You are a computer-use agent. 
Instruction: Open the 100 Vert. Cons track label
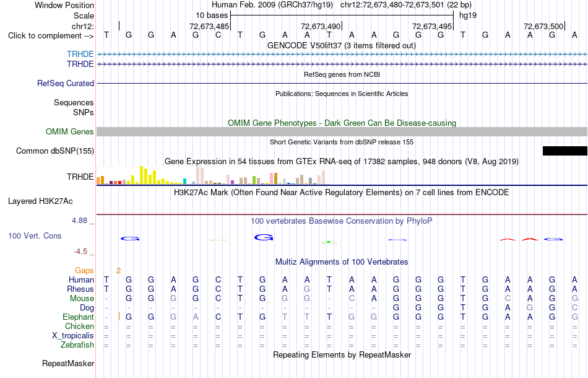click(35, 235)
